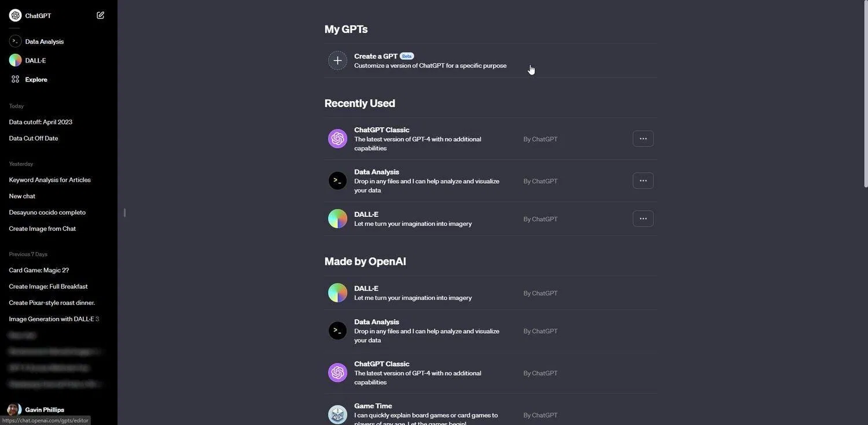Click DALL-E icon under Made by OpenAI
The image size is (868, 425).
tap(337, 293)
